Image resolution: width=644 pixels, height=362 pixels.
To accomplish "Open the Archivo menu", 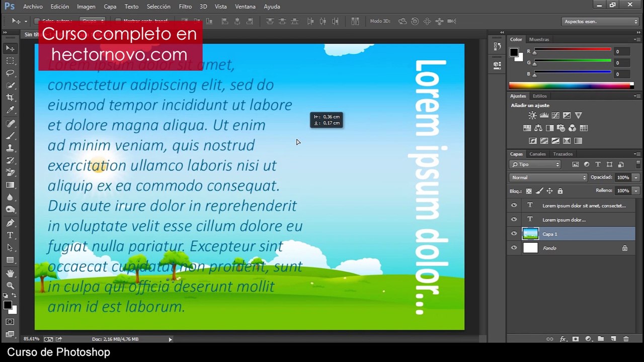I will click(x=33, y=7).
